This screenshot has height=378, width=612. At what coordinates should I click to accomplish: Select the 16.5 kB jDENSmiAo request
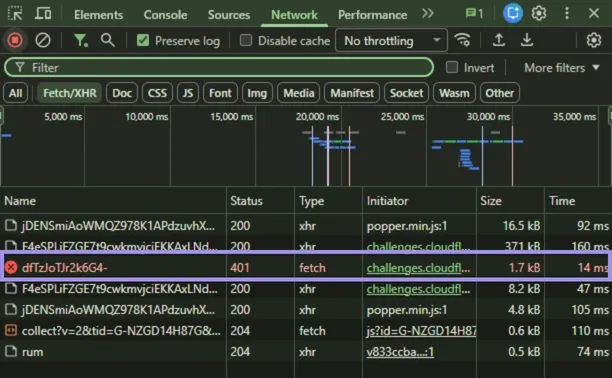click(306, 226)
